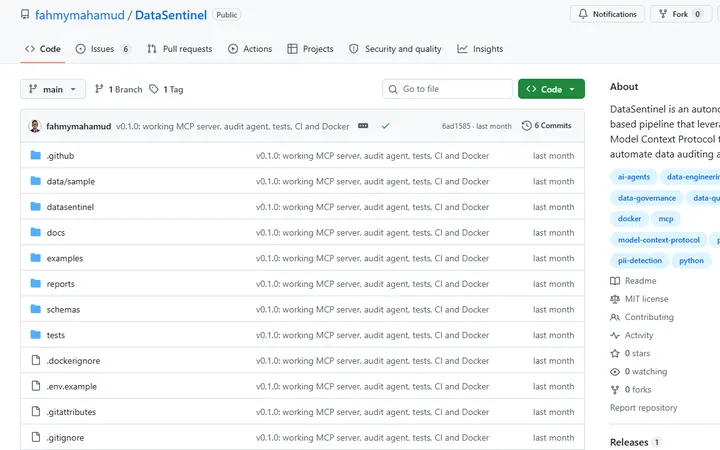Click the pulse icon beside Activity
Viewport: 720px width, 450px height.
pos(615,335)
